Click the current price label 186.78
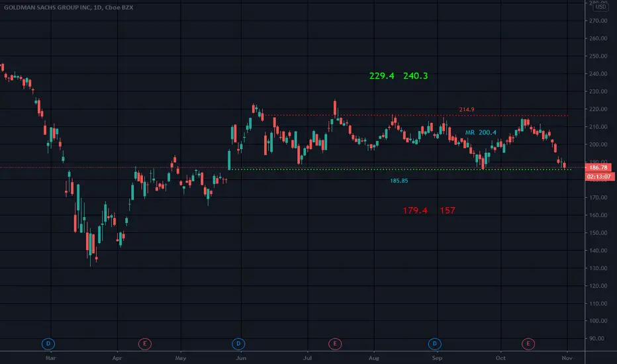This screenshot has width=617, height=364. pos(598,167)
